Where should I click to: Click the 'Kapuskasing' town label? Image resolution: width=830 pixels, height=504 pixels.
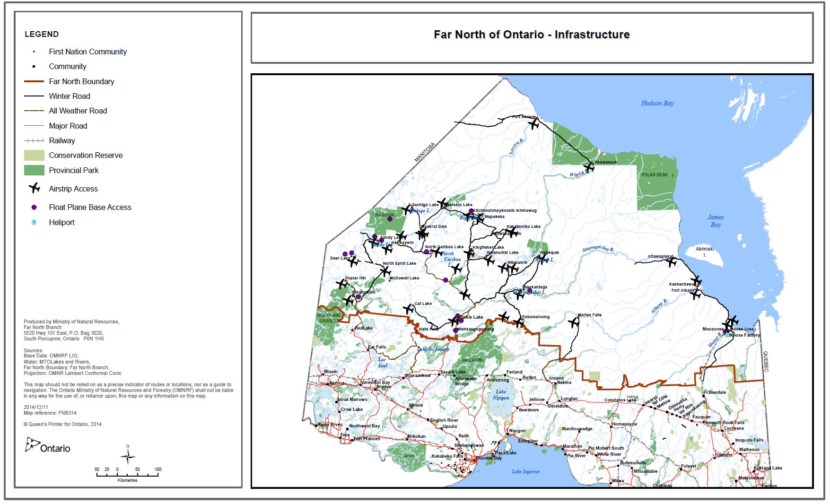pos(694,408)
